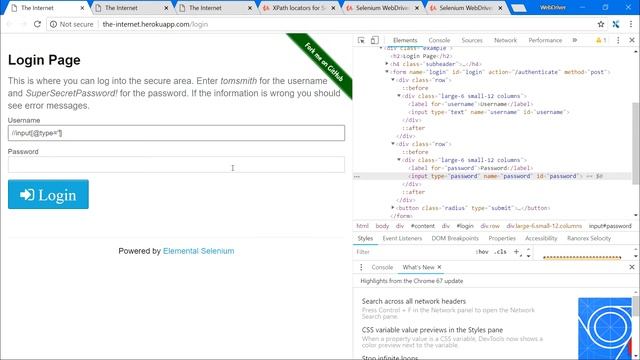Bookmark this page with the star icon
The width and height of the screenshot is (640, 360).
point(601,24)
